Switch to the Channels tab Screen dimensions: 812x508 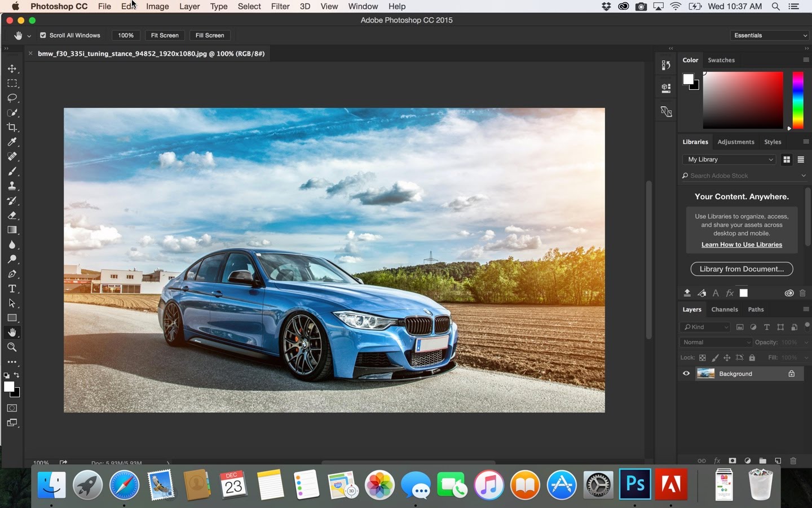pyautogui.click(x=725, y=309)
